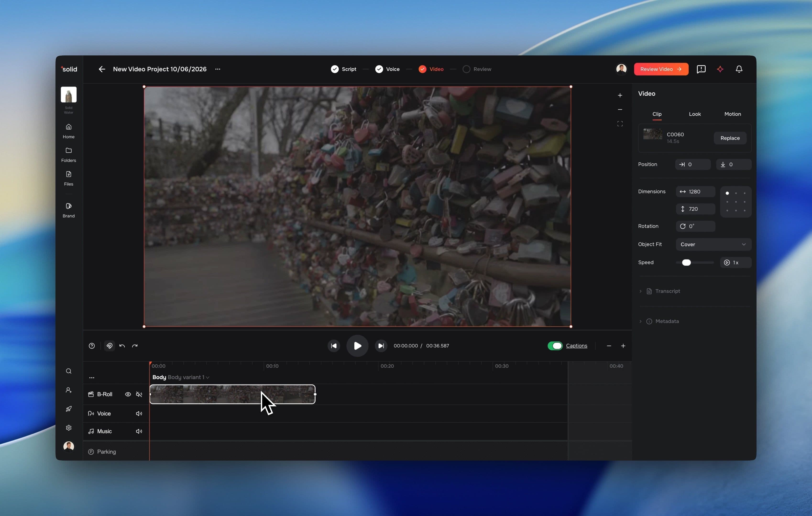Go to the Voice step
The image size is (812, 516).
tap(387, 69)
